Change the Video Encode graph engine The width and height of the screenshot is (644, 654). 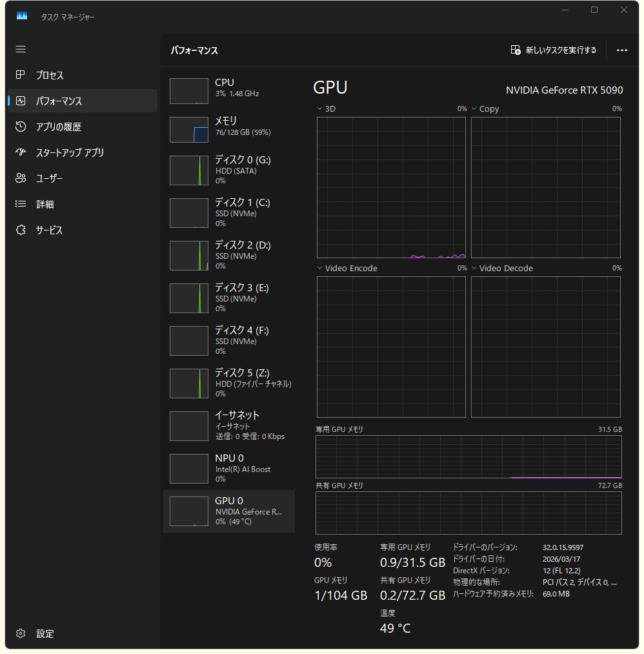tap(320, 268)
